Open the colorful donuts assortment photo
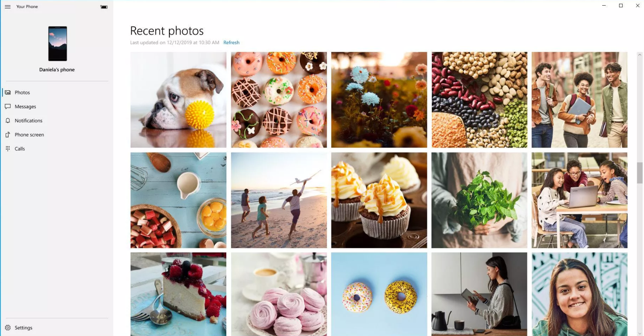 tap(279, 100)
